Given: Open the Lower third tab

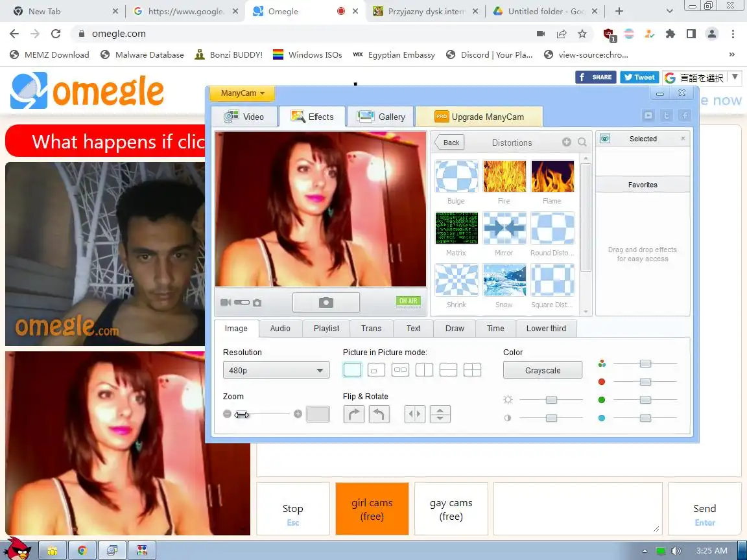Looking at the screenshot, I should pyautogui.click(x=546, y=328).
